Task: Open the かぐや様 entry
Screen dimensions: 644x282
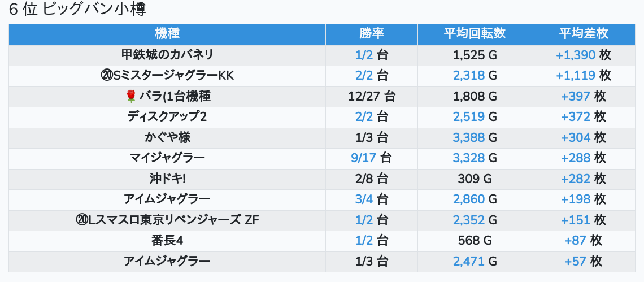Action: 167,137
